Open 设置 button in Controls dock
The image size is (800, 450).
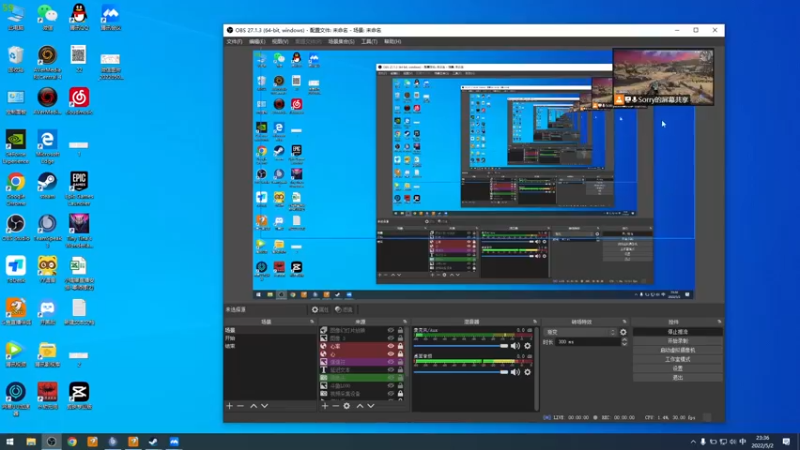point(678,368)
